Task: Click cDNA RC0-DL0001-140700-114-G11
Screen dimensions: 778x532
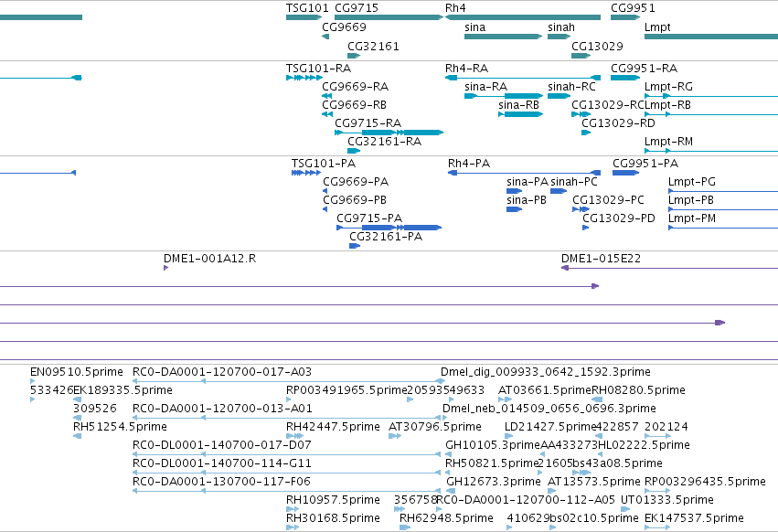Action: click(286, 473)
